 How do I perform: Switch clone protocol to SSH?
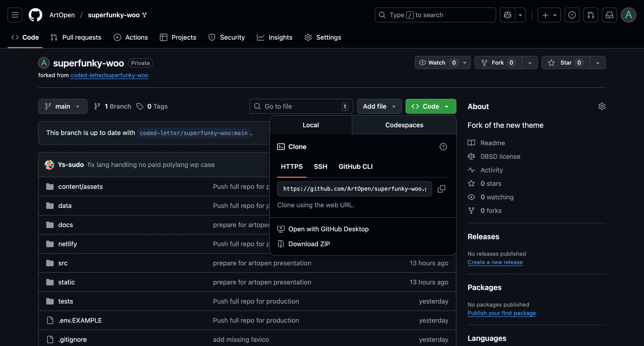click(x=321, y=167)
